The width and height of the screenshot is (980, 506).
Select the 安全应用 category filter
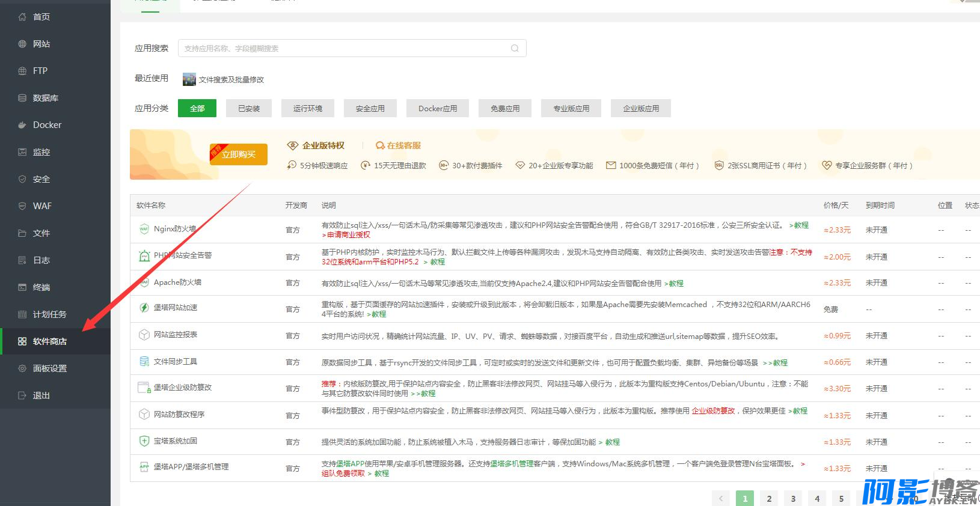pos(370,108)
